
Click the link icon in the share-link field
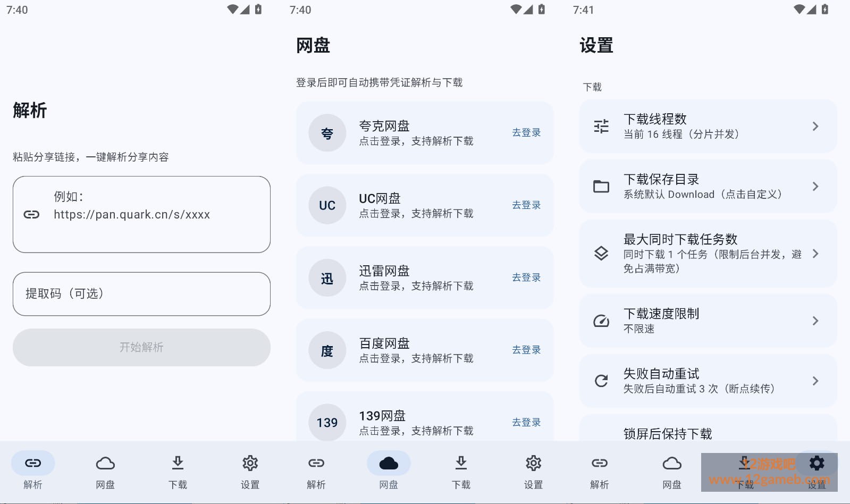tap(31, 214)
